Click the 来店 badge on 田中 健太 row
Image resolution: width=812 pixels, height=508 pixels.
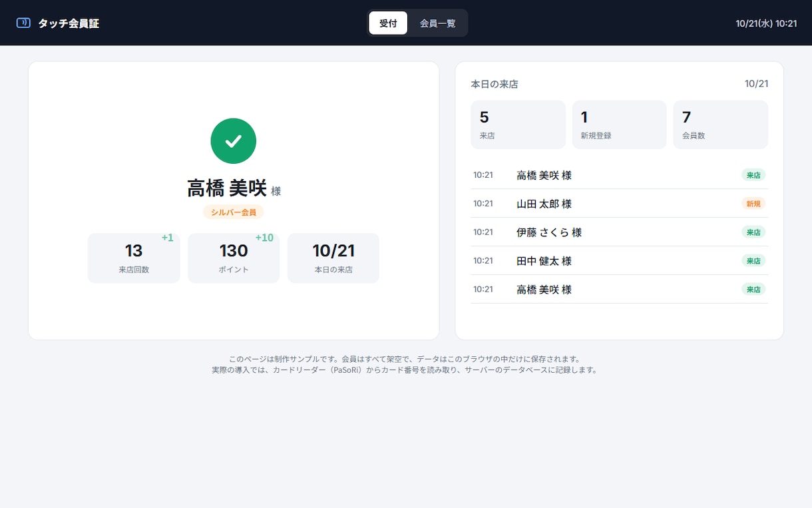[x=753, y=261]
